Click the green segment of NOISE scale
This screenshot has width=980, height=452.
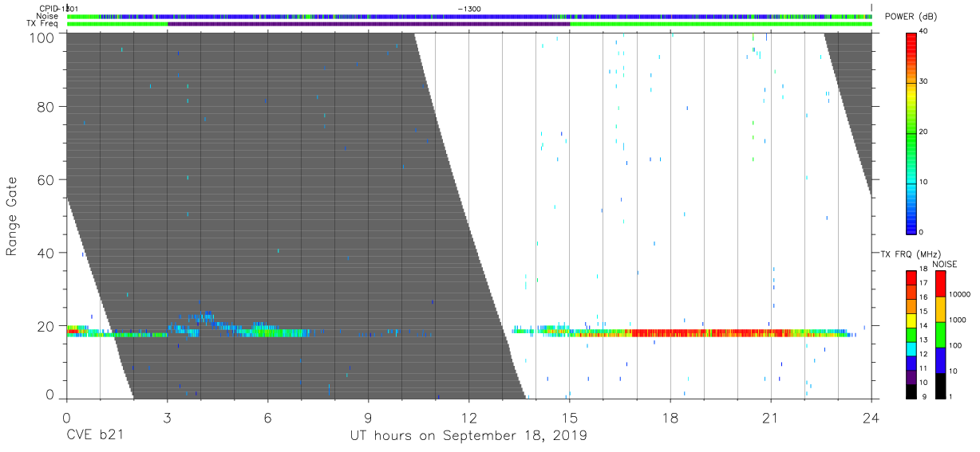point(940,334)
